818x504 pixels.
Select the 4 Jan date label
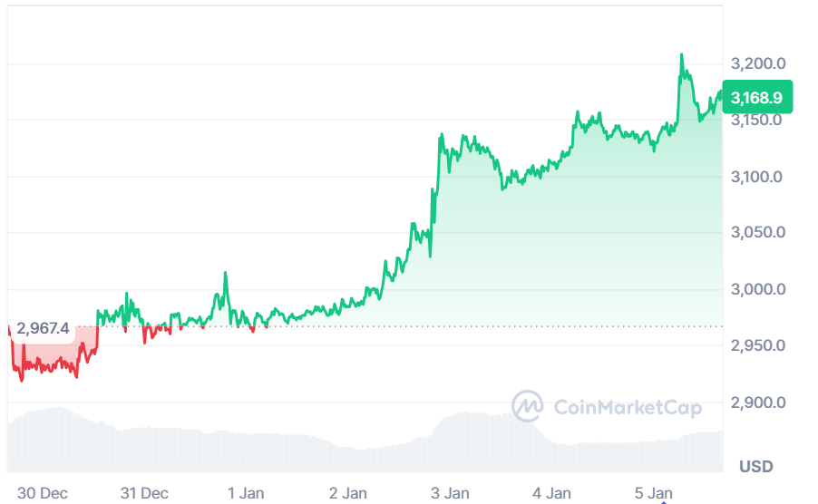[x=551, y=493]
